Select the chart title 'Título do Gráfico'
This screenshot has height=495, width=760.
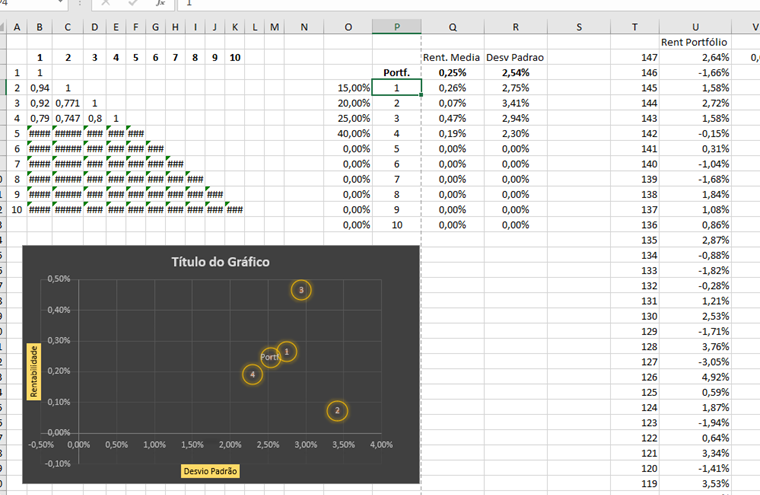point(221,262)
